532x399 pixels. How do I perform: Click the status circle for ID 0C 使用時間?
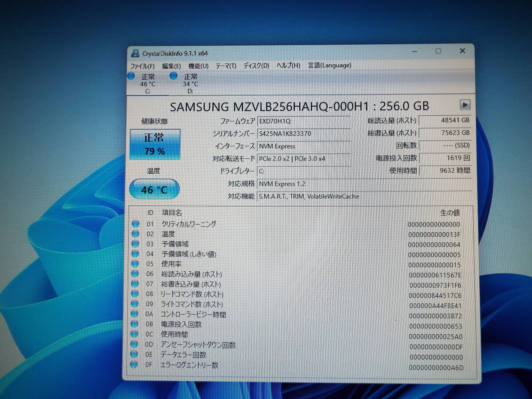135,334
